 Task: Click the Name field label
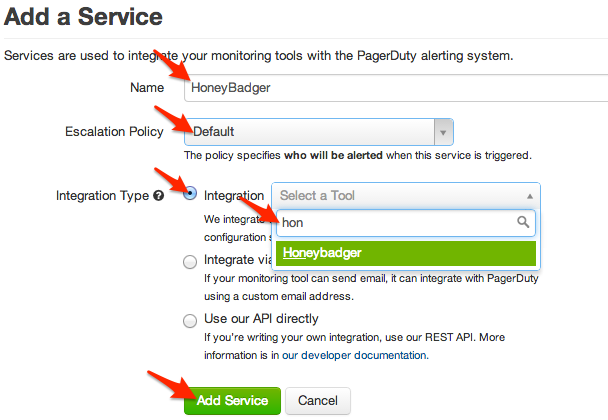(x=147, y=88)
